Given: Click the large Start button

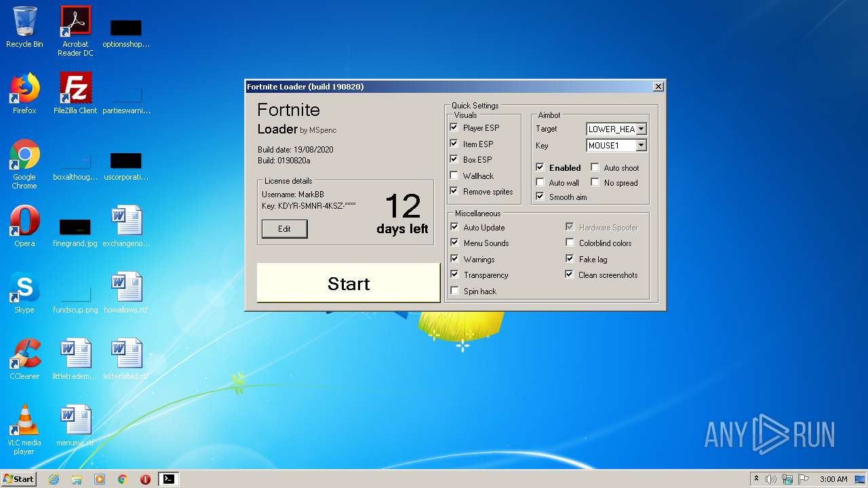Looking at the screenshot, I should point(349,283).
